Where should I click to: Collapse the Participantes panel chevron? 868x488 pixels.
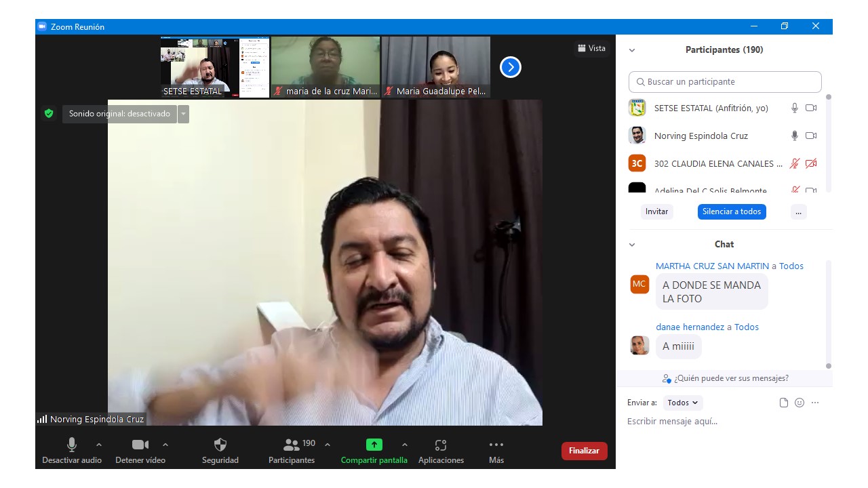click(632, 50)
